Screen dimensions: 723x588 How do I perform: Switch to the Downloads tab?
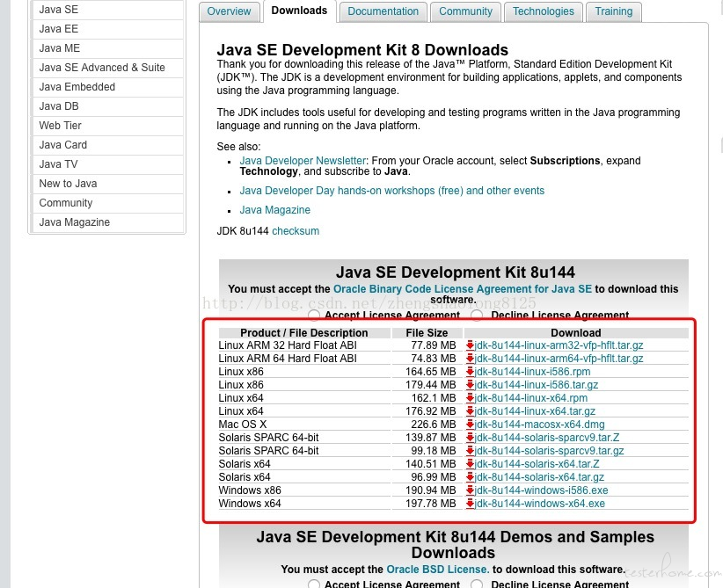[299, 11]
